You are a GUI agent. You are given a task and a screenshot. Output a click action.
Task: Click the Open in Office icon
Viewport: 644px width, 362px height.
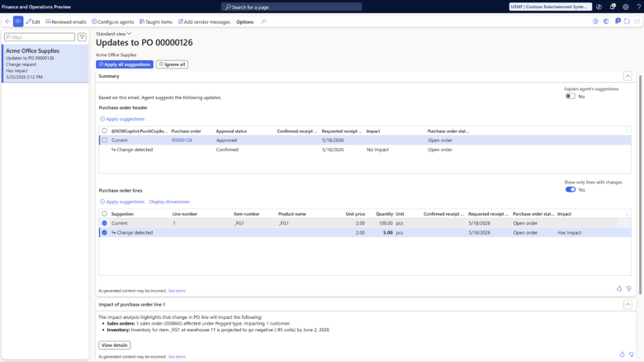coord(606,21)
